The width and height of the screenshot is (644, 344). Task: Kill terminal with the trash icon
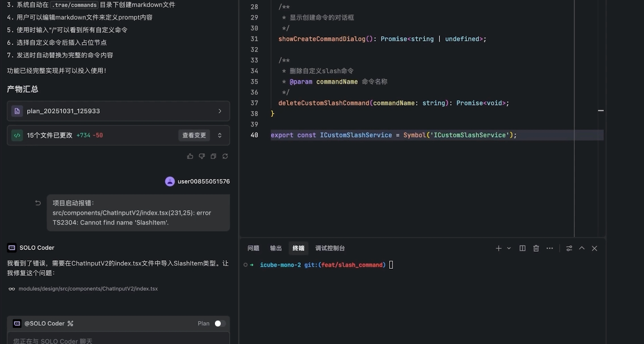[536, 248]
